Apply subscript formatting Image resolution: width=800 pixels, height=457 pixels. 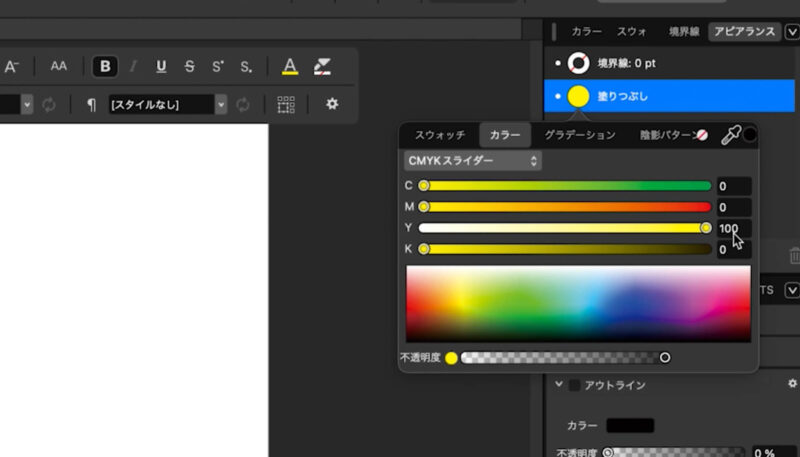coord(246,66)
